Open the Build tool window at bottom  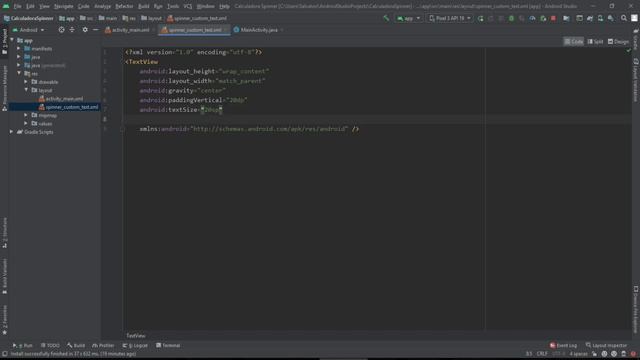pyautogui.click(x=76, y=345)
